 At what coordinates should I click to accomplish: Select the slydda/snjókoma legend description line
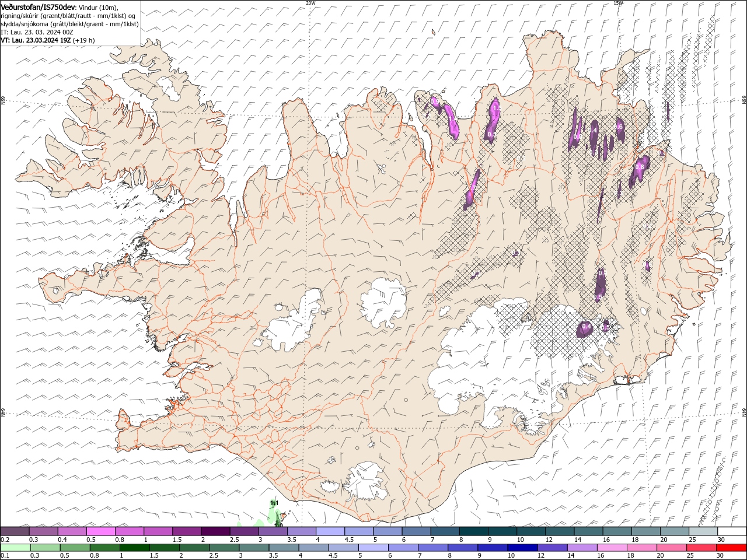pyautogui.click(x=70, y=24)
